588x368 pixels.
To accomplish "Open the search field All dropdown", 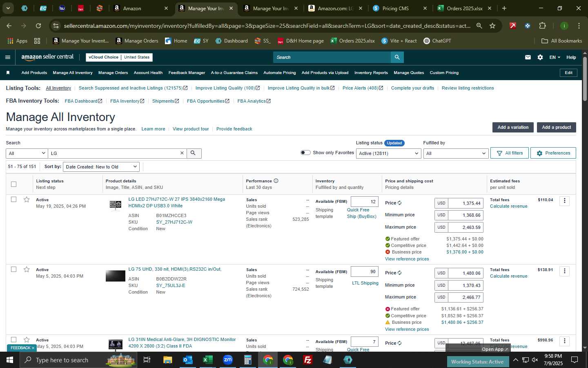I will click(x=27, y=153).
